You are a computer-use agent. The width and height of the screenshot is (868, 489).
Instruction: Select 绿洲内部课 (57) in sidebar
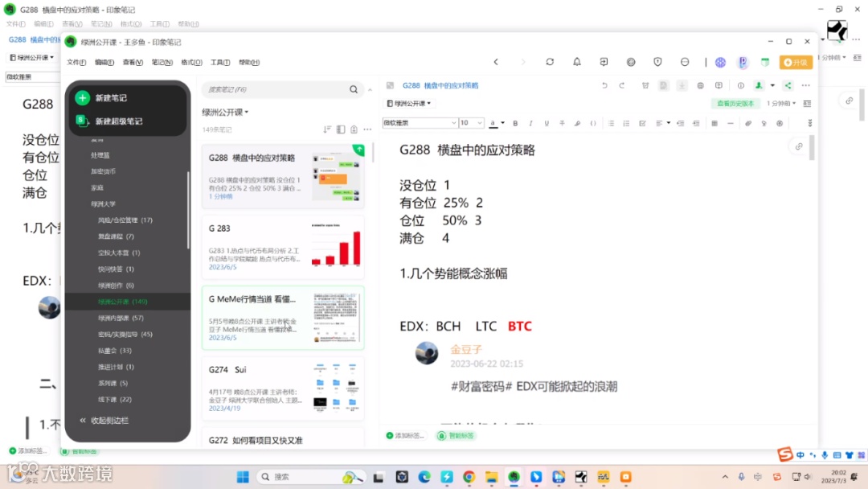click(x=121, y=318)
